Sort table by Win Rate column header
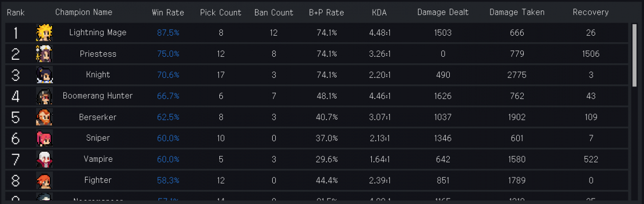This screenshot has height=204, width=644. click(168, 13)
